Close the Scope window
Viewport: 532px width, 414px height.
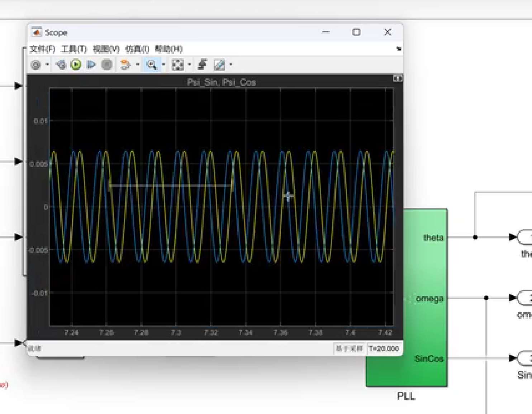point(388,32)
